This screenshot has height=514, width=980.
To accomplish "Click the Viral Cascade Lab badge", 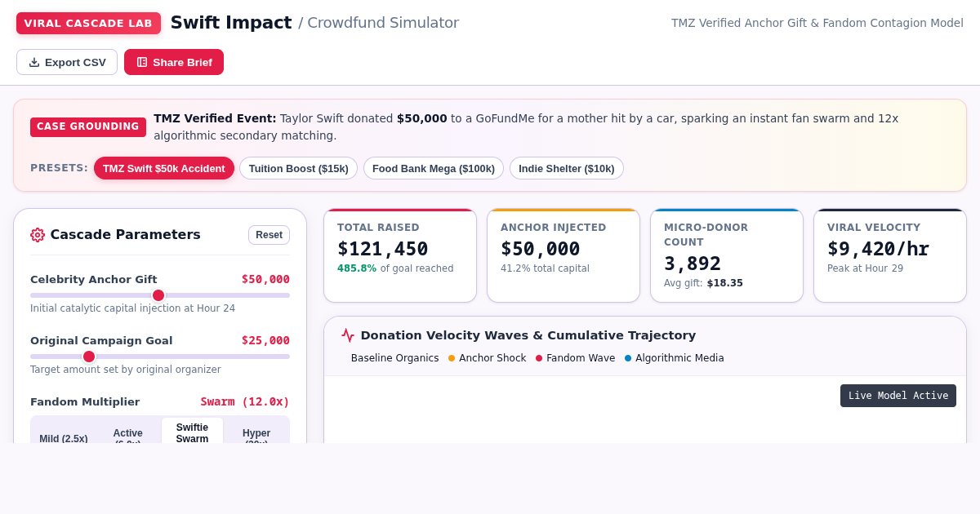I will 88,23.
